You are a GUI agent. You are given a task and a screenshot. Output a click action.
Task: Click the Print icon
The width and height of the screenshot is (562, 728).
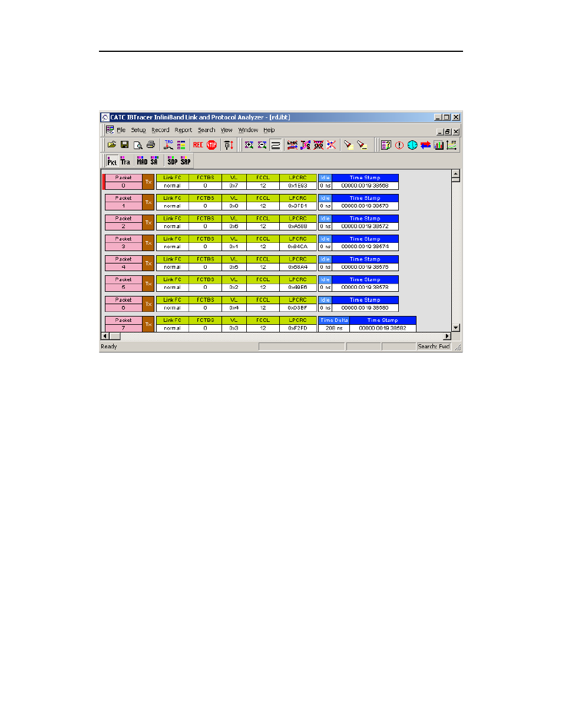coord(151,145)
